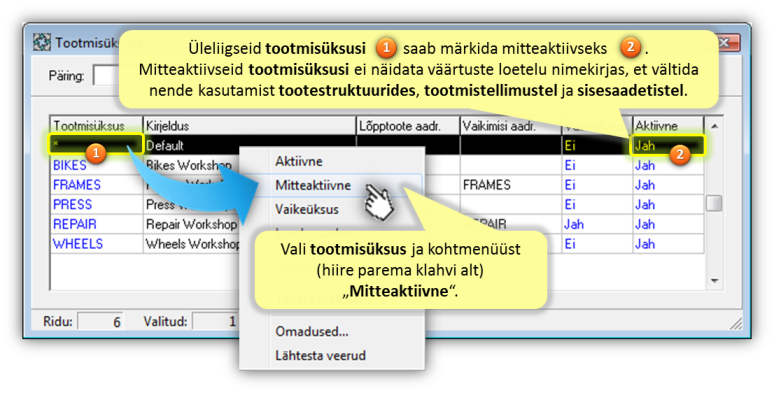Click the scroll up arrow of table
774x393 pixels.
pyautogui.click(x=714, y=127)
